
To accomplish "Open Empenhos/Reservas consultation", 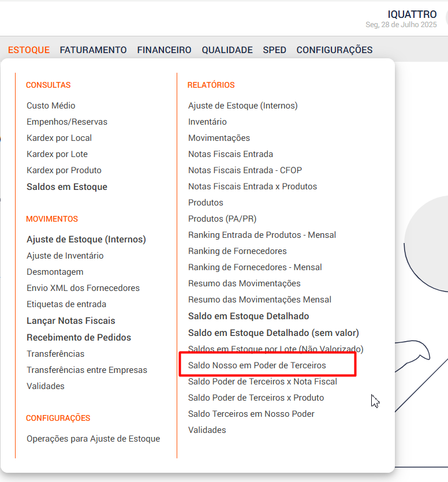I will tap(67, 122).
